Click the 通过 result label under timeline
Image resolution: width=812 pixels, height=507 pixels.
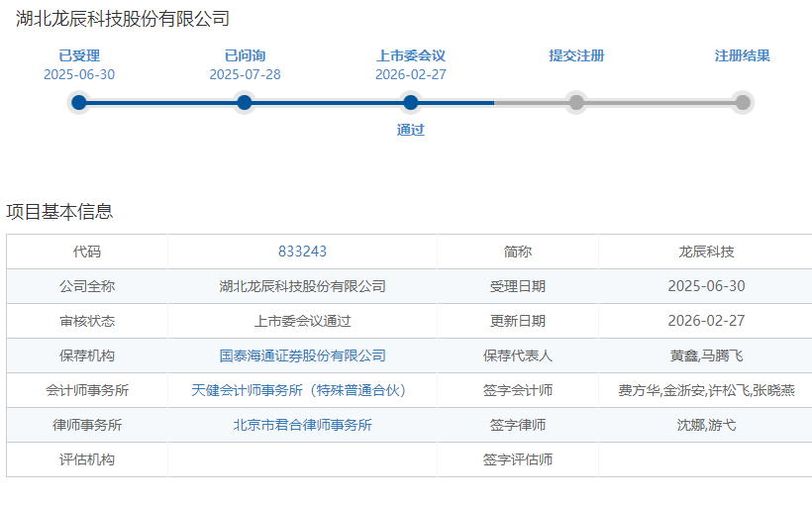[411, 130]
